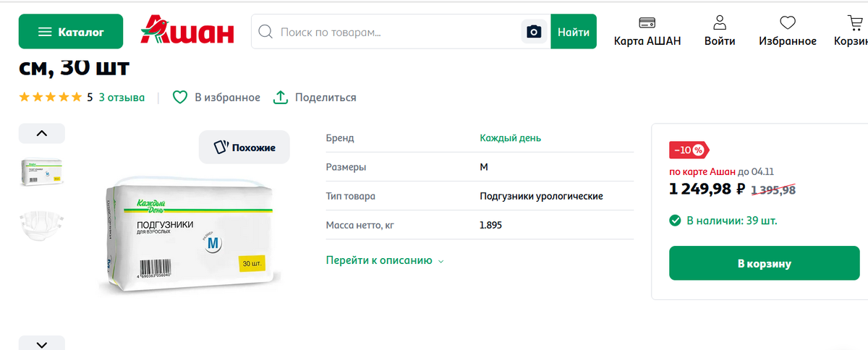This screenshot has height=350, width=868.
Task: Show previous thumbnails with up chevron
Action: point(41,133)
